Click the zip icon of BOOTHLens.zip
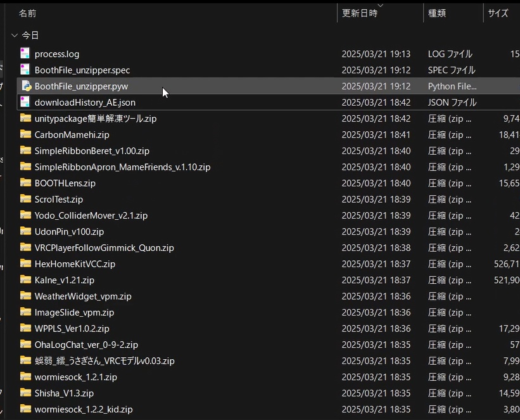This screenshot has width=520, height=420. (x=25, y=182)
